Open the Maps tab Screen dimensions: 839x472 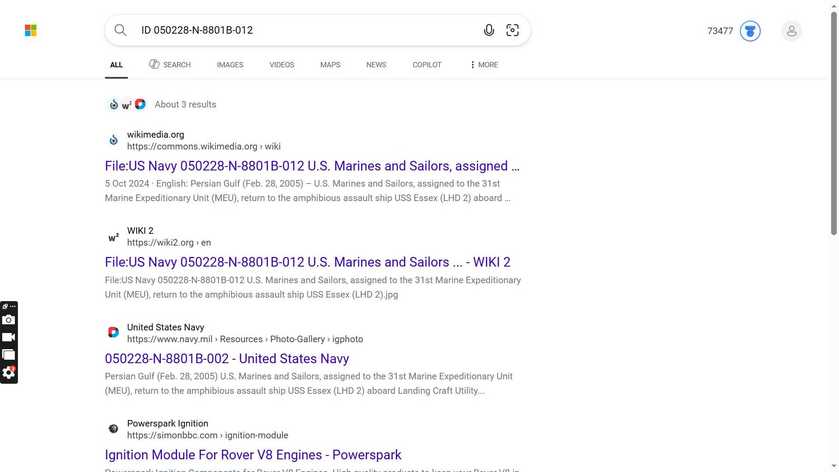330,65
